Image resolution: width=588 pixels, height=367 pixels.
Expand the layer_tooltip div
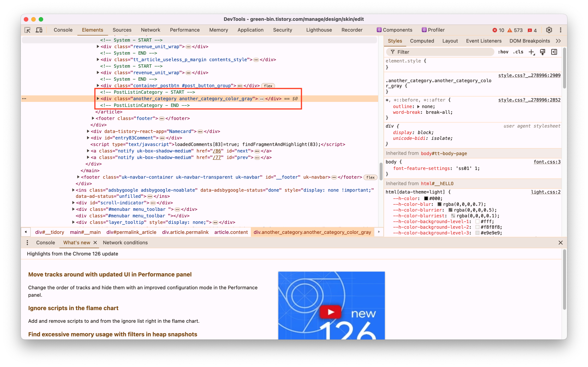tap(73, 222)
